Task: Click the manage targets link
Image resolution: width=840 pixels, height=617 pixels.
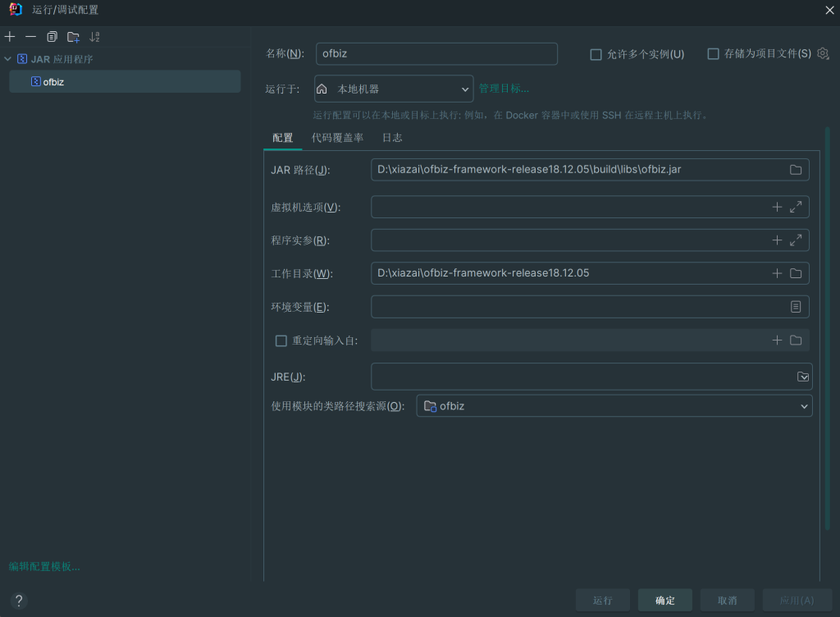Action: [x=504, y=89]
